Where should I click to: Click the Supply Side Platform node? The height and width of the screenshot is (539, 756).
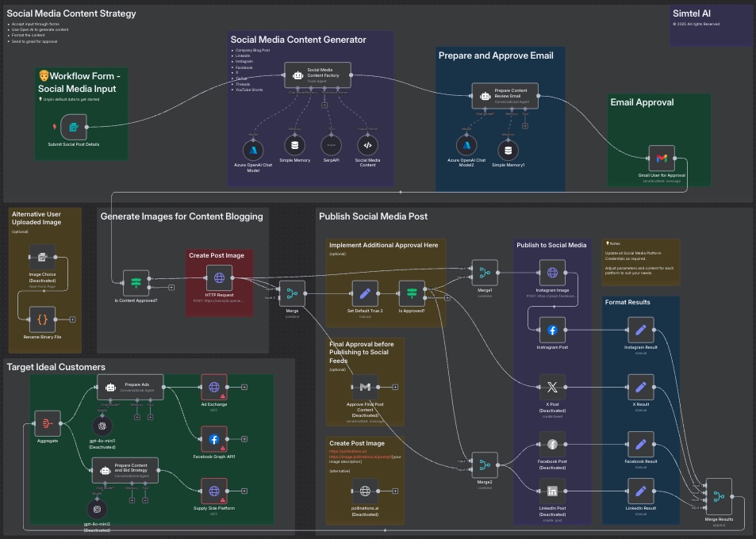[x=214, y=491]
